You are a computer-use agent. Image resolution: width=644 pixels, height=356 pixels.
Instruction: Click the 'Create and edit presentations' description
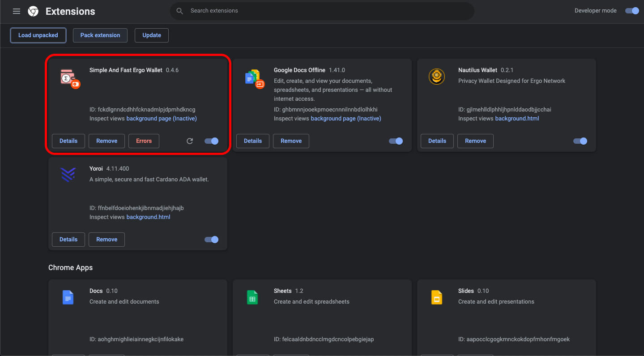pos(496,302)
